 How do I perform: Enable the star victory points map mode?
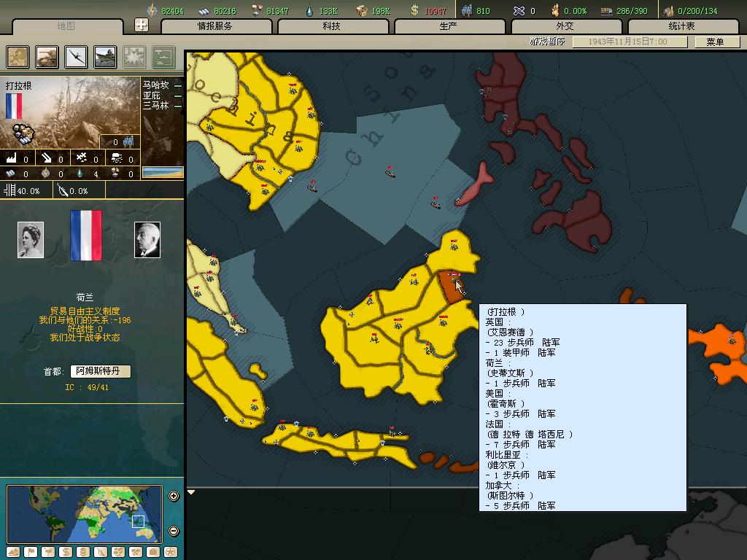click(170, 552)
